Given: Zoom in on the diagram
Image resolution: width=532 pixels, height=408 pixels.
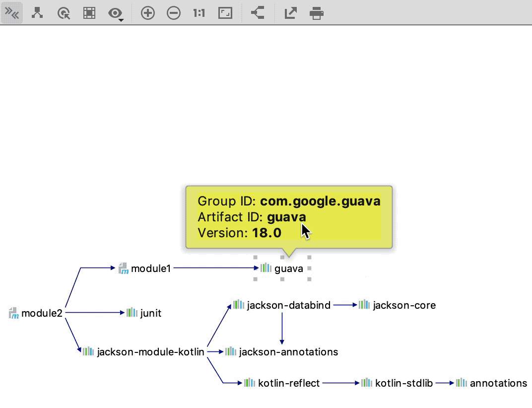Looking at the screenshot, I should click(x=147, y=13).
